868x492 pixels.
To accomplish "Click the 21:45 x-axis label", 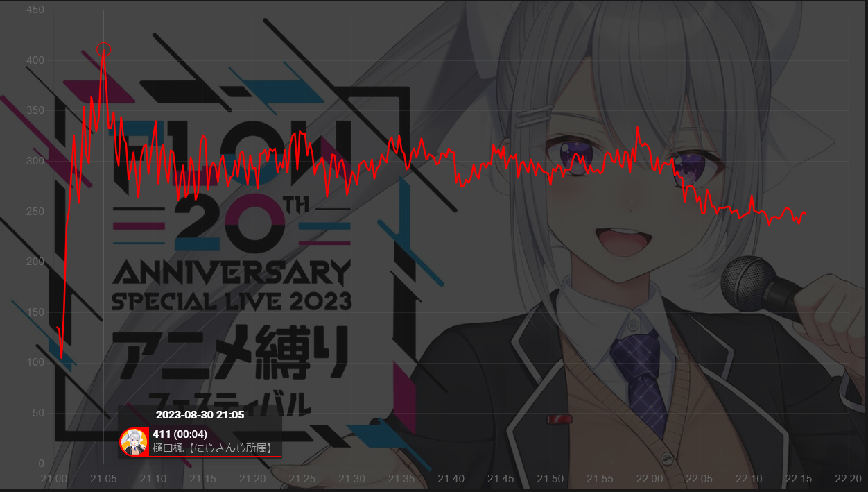I will pyautogui.click(x=501, y=479).
